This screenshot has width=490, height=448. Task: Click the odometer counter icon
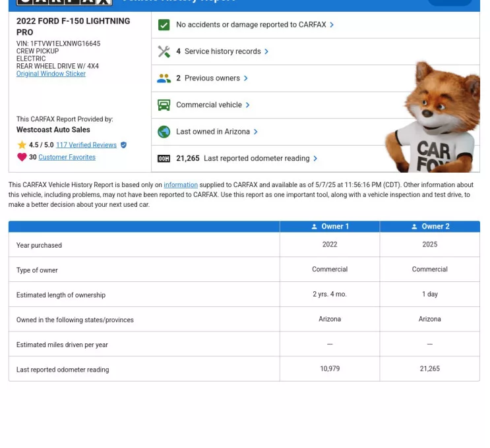164,159
